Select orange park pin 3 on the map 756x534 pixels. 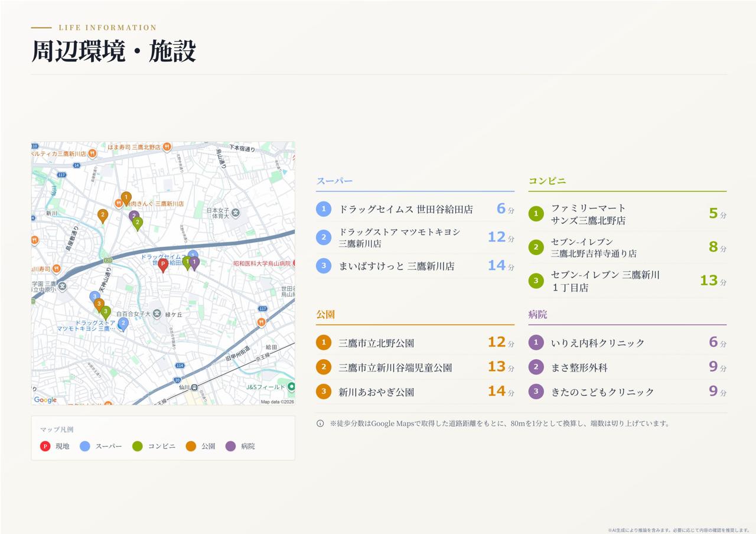coord(99,305)
